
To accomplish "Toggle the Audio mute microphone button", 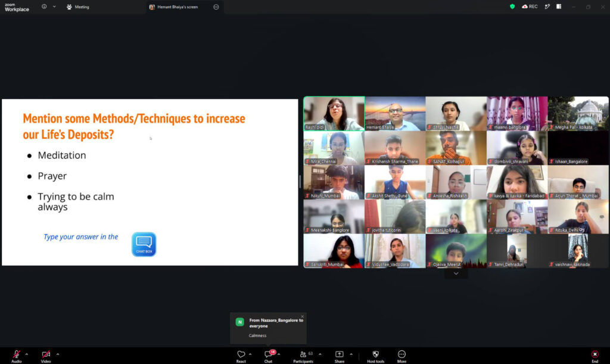I will click(x=16, y=356).
